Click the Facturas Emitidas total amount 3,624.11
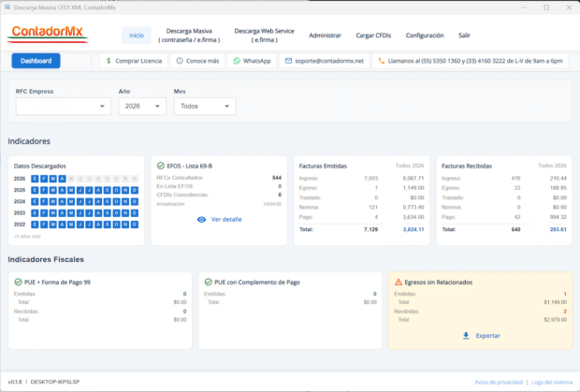 tap(413, 229)
